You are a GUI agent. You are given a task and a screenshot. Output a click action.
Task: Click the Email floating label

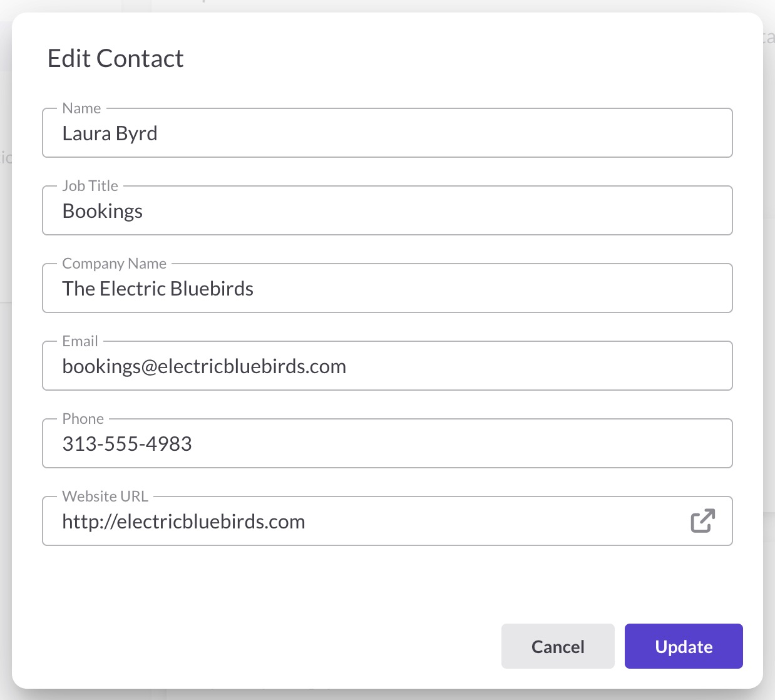click(x=80, y=341)
